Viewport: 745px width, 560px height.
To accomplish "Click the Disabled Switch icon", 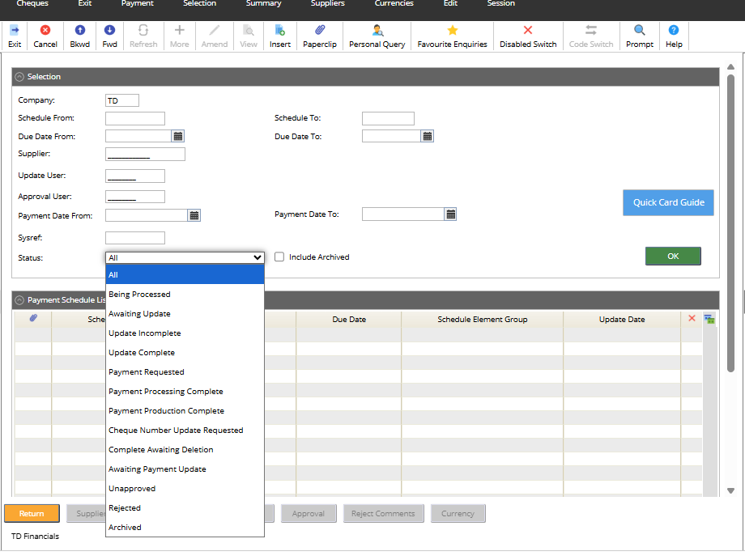I will (528, 36).
